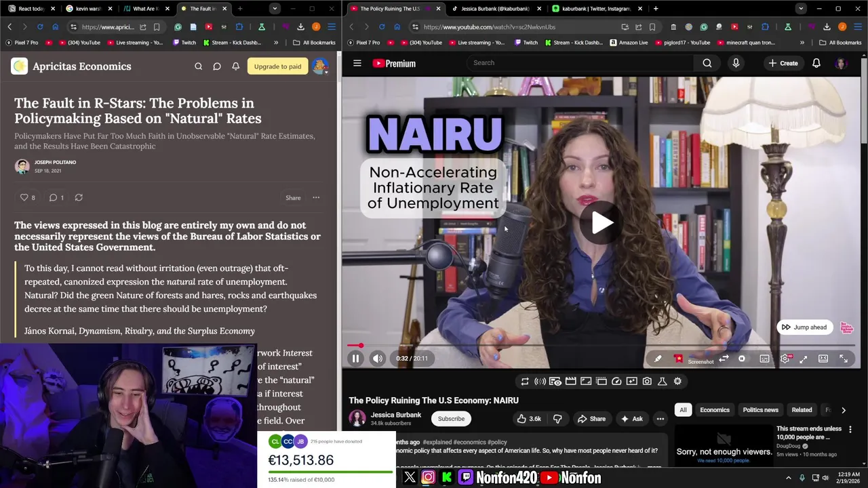
Task: Open article more options ellipsis
Action: click(316, 198)
